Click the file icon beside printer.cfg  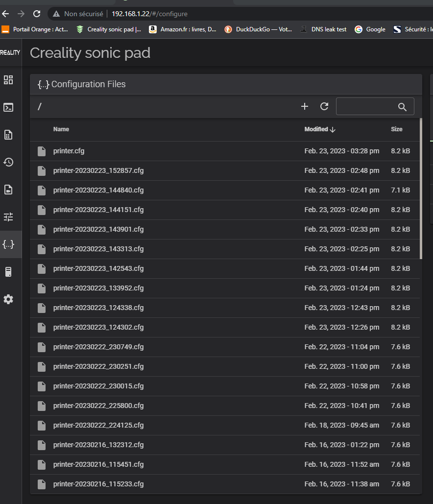point(42,151)
